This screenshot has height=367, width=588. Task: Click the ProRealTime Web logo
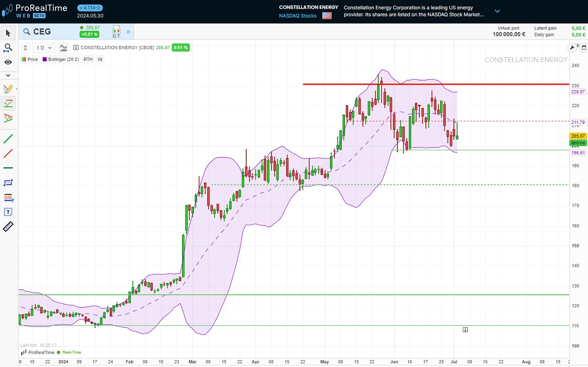point(34,11)
